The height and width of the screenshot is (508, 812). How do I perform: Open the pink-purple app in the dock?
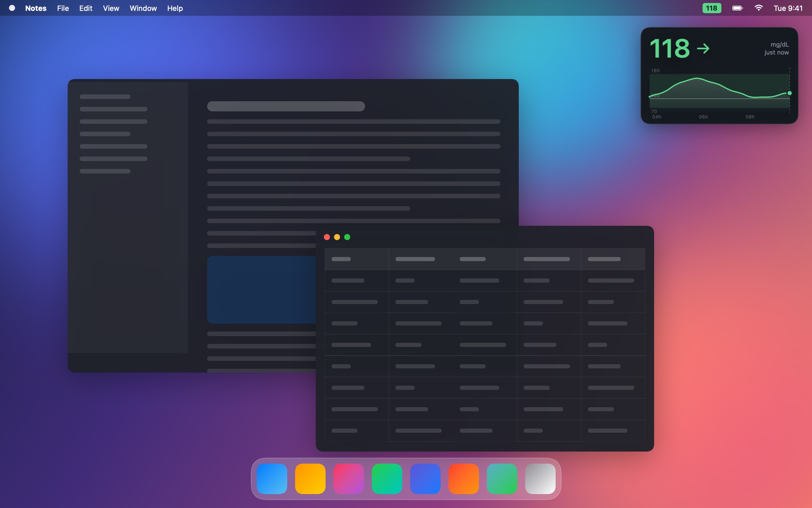pyautogui.click(x=348, y=479)
